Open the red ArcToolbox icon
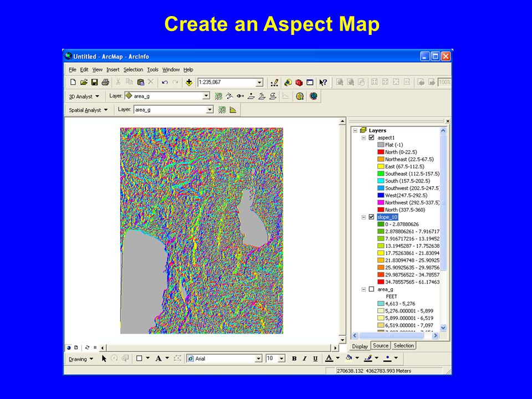 pos(299,83)
